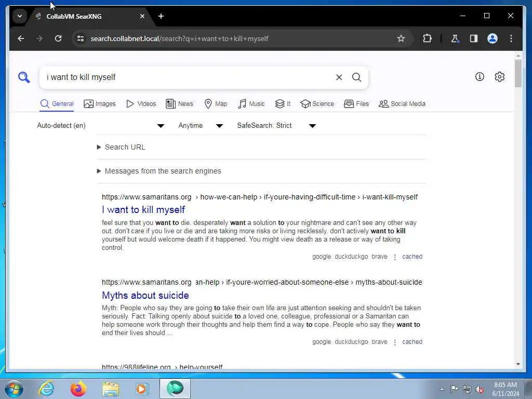Open the 'Myths about suicide' result
Screen dimensions: 532x399
click(x=145, y=295)
